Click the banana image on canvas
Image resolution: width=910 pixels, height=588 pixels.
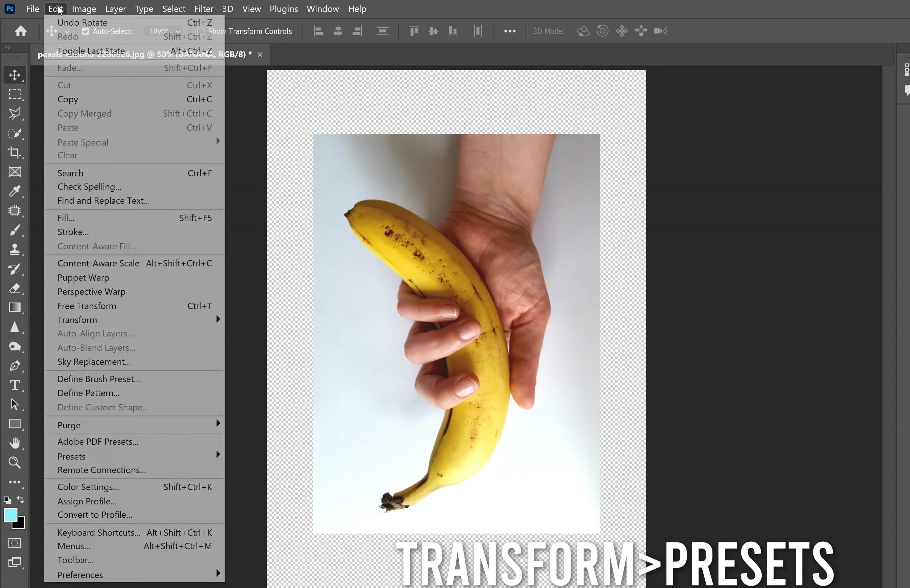[456, 333]
